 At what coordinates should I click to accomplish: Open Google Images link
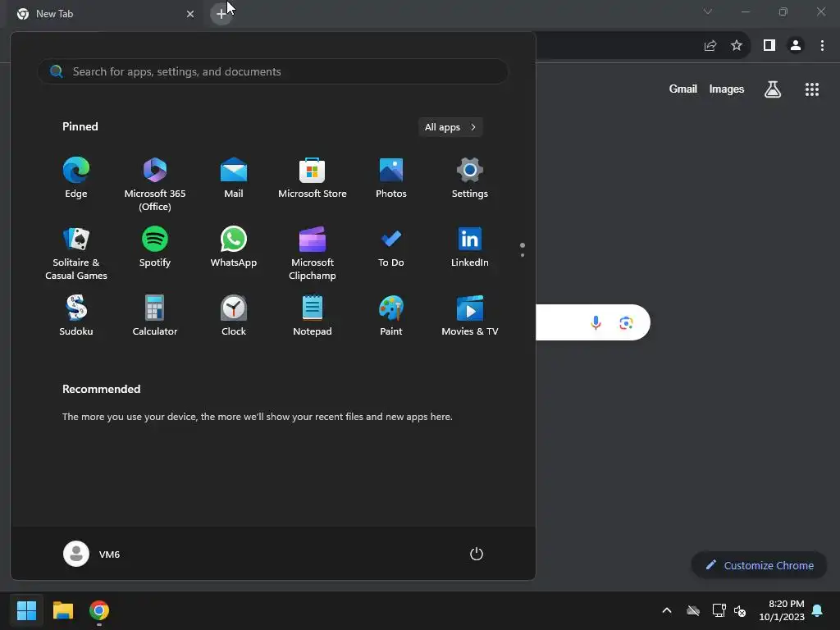[727, 89]
